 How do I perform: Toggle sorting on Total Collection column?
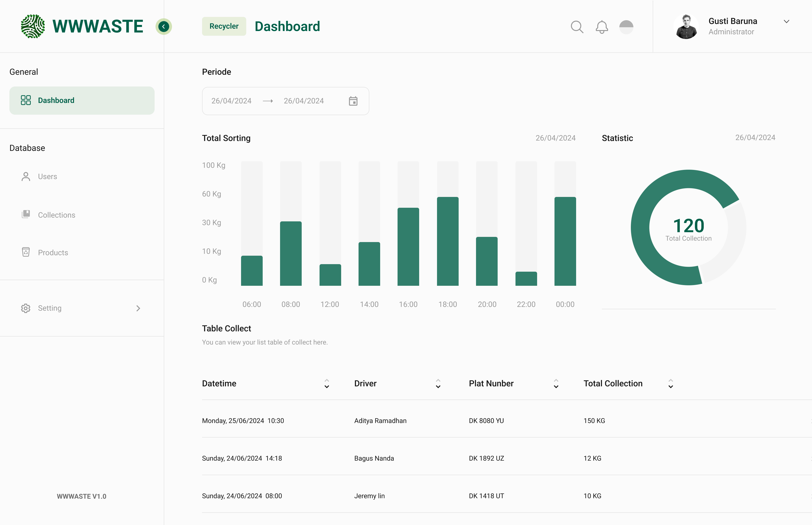670,384
